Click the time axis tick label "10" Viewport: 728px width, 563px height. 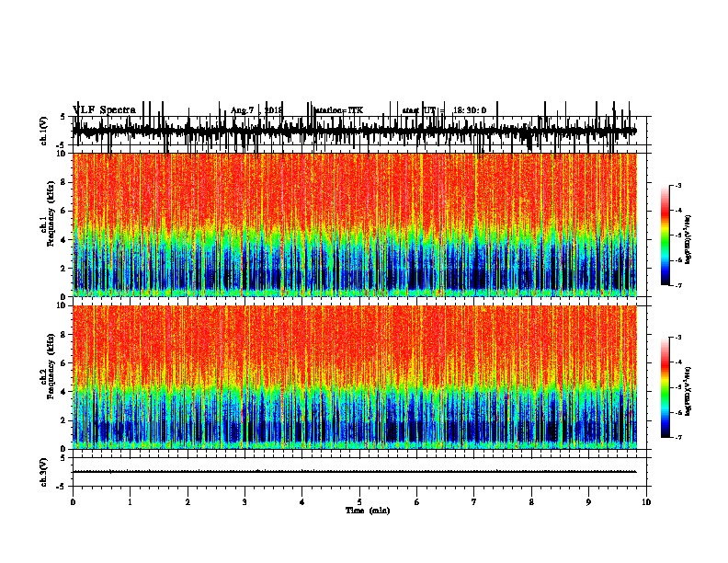[x=646, y=502]
